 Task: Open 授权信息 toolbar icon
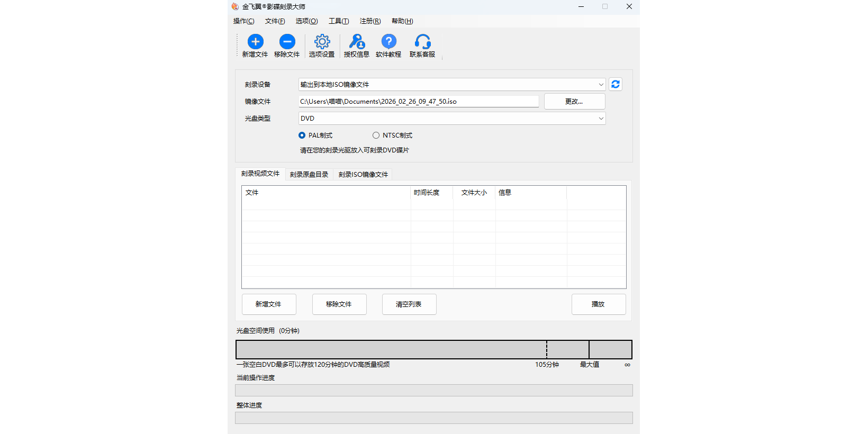357,42
